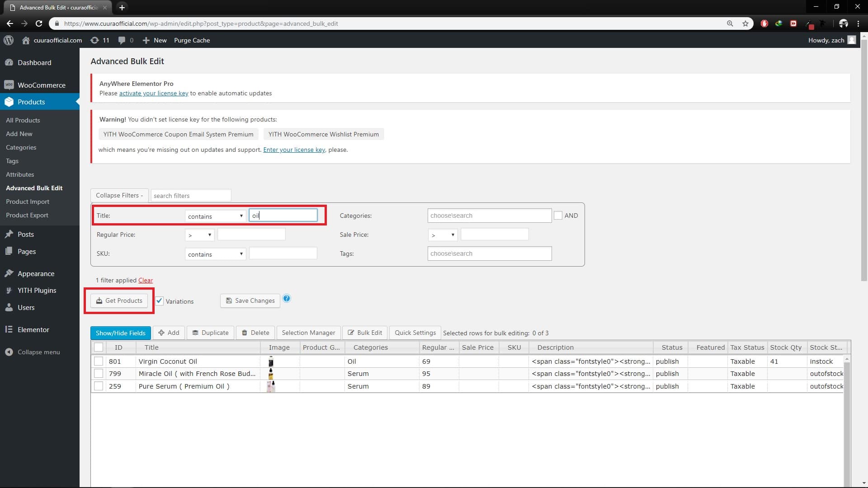Image resolution: width=868 pixels, height=488 pixels.
Task: Open Elementor sidebar menu
Action: point(40,329)
